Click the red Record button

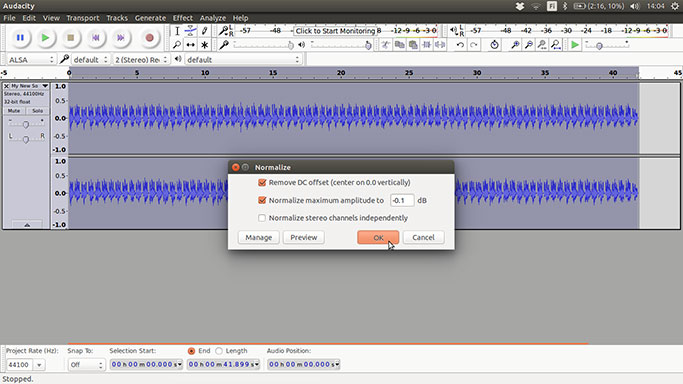(149, 38)
